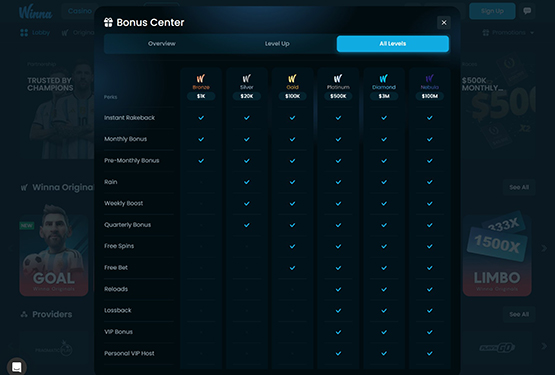Click the $3M Diamond threshold badge
This screenshot has height=375, width=555.
(384, 96)
